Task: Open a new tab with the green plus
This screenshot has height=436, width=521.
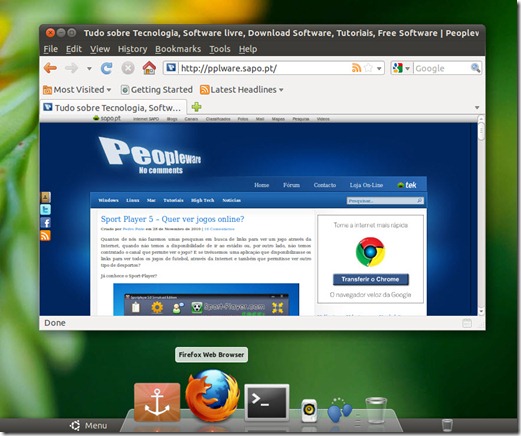Action: pyautogui.click(x=196, y=107)
